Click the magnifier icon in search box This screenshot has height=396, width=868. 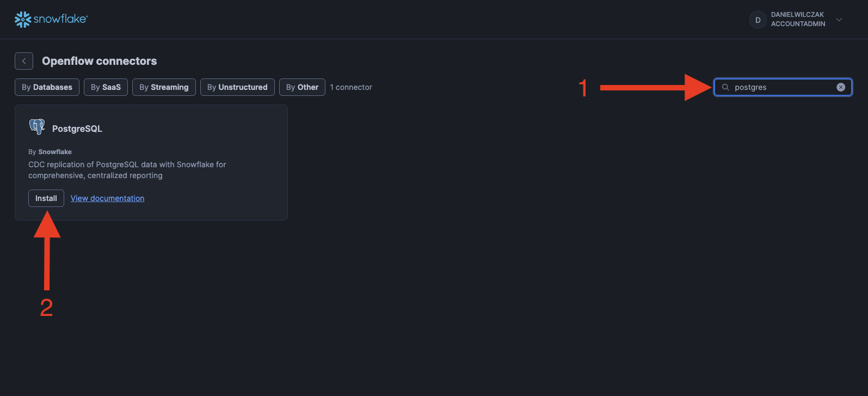725,87
